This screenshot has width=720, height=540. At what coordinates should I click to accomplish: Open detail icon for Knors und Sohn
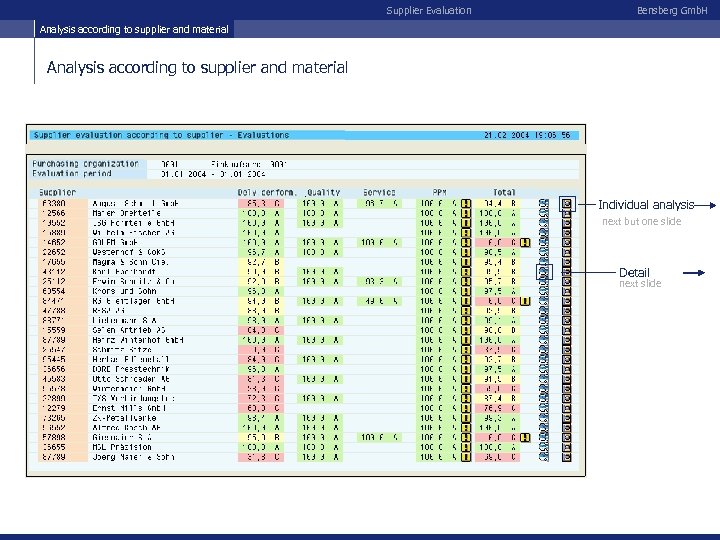tap(544, 291)
